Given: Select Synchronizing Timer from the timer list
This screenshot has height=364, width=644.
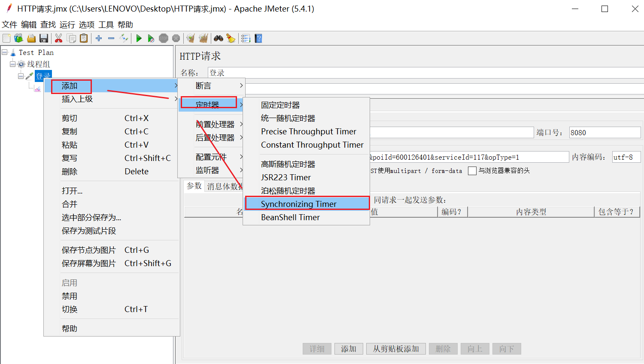Looking at the screenshot, I should (307, 204).
